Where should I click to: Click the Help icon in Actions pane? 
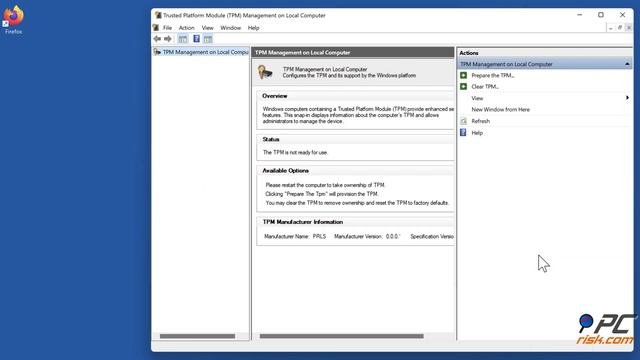pos(463,132)
